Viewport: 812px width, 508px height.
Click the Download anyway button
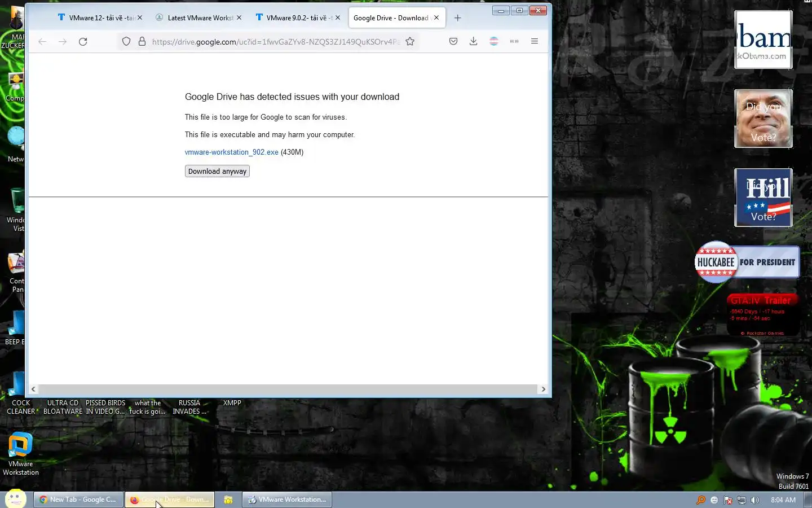[217, 171]
